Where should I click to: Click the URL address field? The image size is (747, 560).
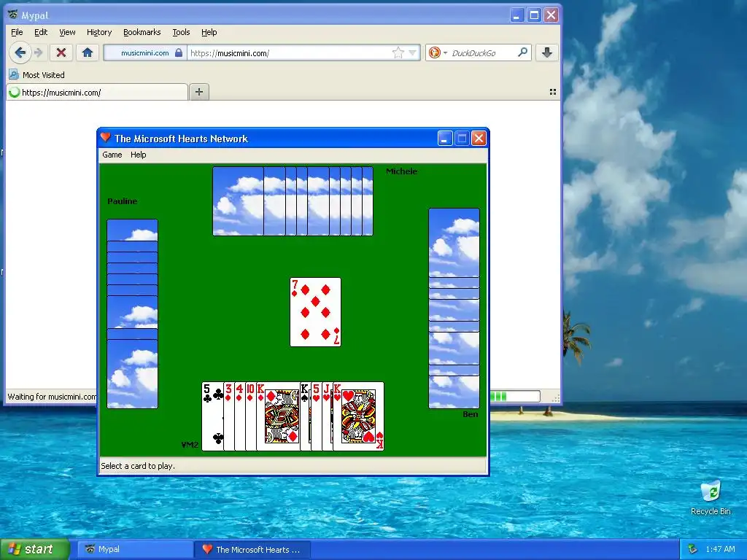[x=289, y=52]
